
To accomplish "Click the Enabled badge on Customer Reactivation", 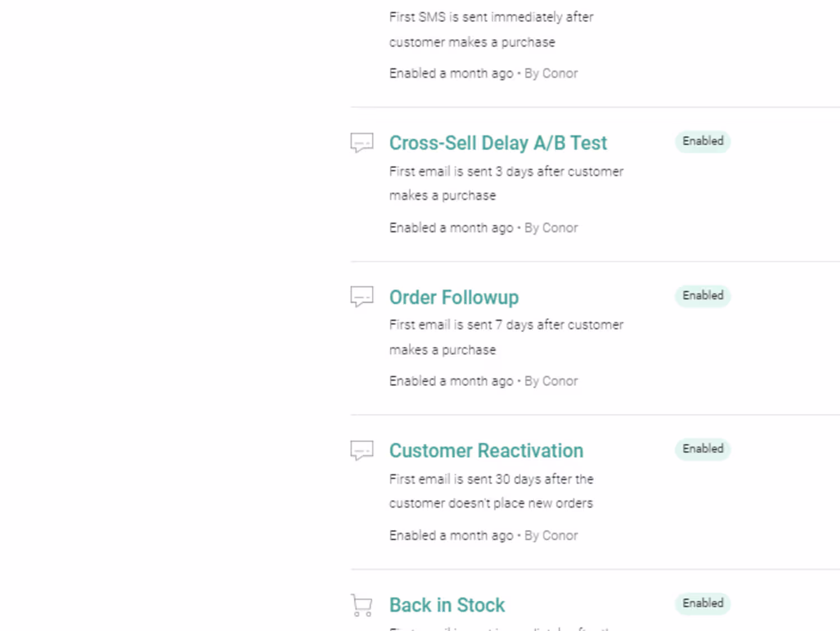I will [x=703, y=449].
